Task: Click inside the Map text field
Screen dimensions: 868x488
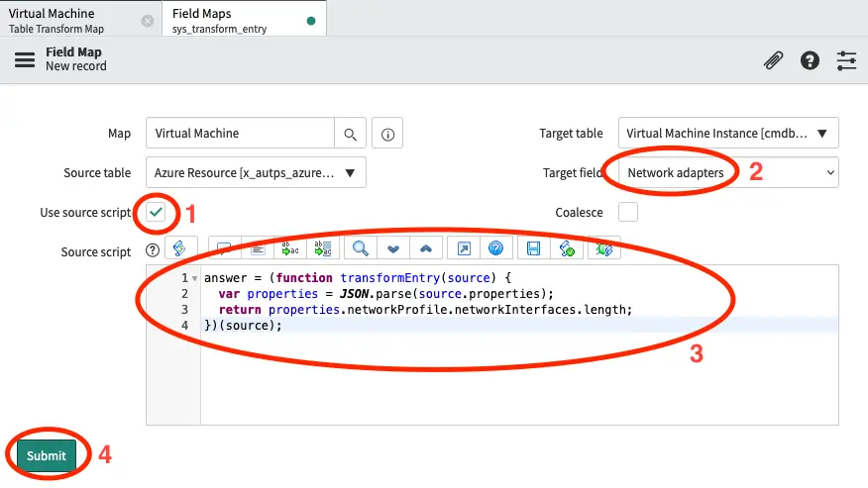Action: click(x=240, y=134)
